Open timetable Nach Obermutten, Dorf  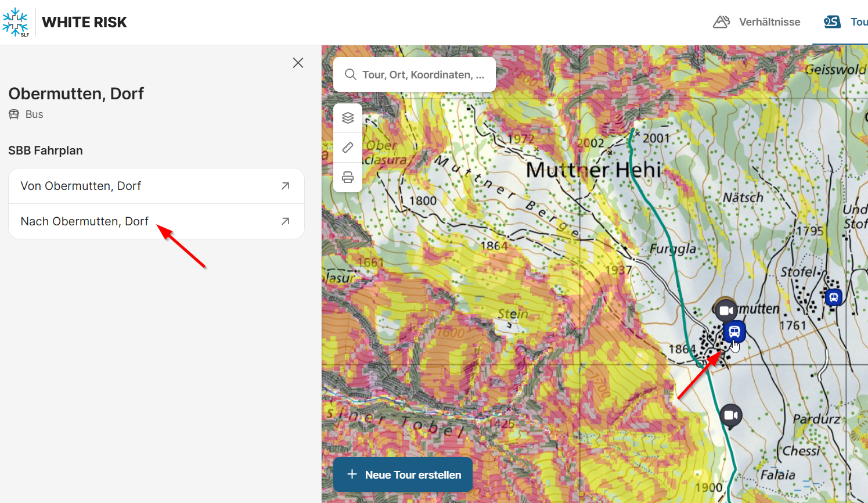pos(85,221)
